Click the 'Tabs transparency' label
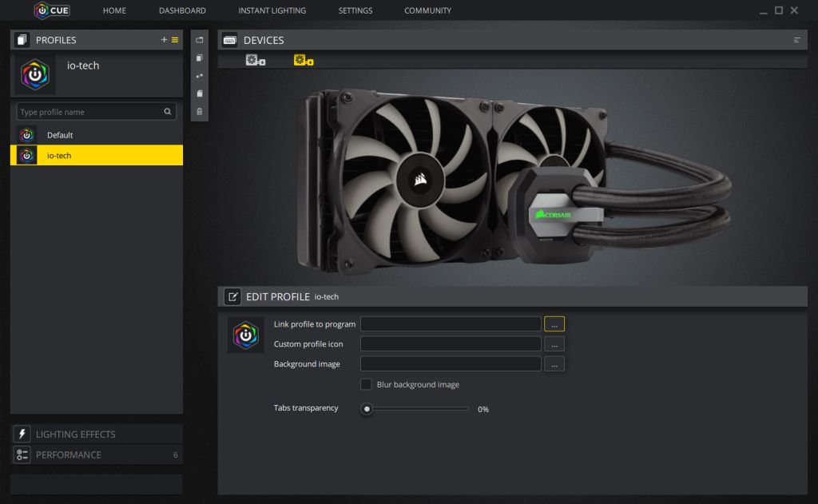 click(x=306, y=408)
